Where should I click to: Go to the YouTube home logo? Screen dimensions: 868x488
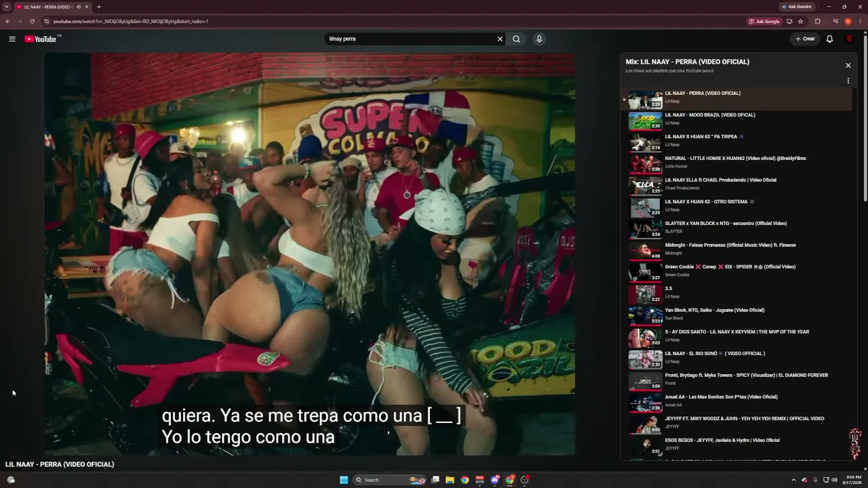coord(41,39)
